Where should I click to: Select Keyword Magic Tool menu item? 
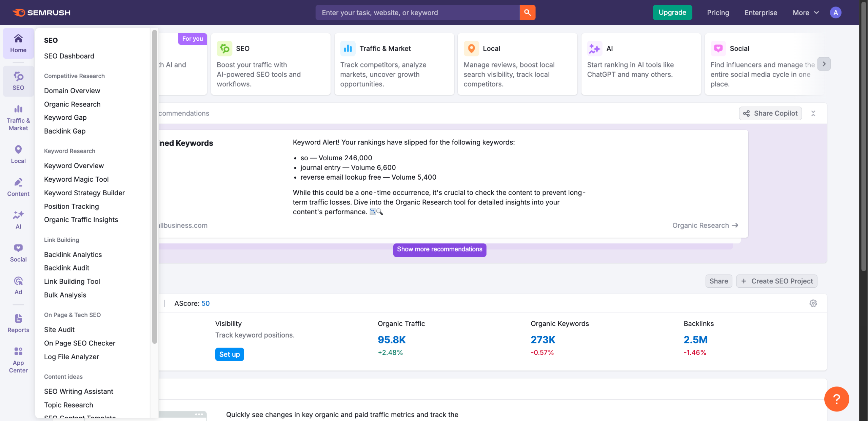pyautogui.click(x=76, y=179)
